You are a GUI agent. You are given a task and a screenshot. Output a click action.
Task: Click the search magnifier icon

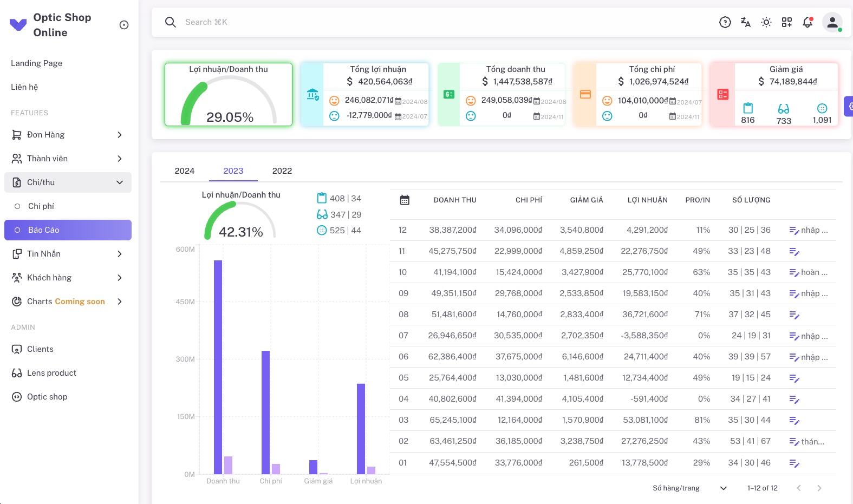point(171,22)
